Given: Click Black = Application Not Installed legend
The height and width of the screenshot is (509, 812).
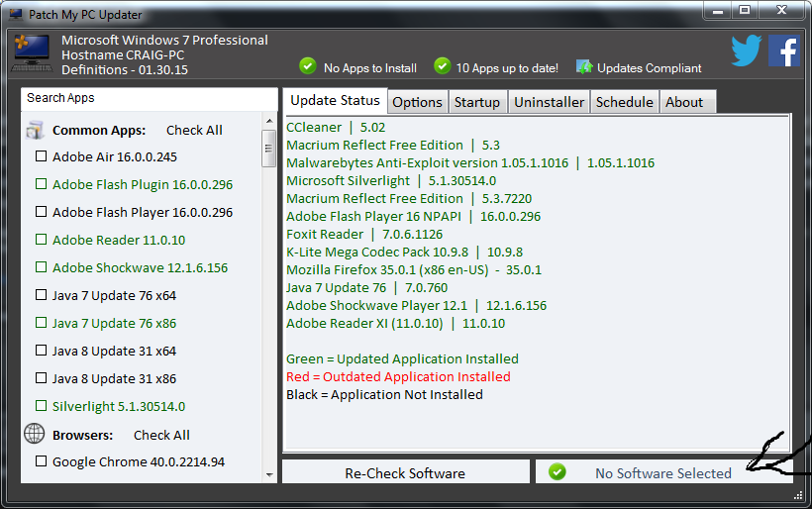Looking at the screenshot, I should point(384,395).
